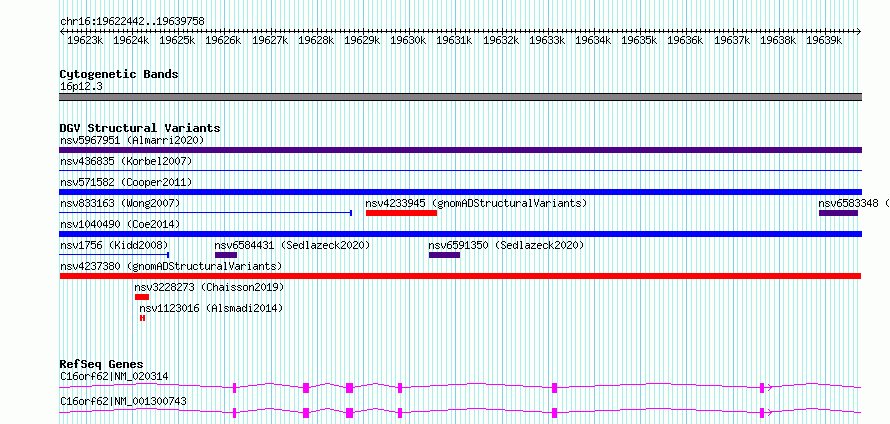
Task: Select the 19633k ruler position label
Action: click(x=547, y=40)
